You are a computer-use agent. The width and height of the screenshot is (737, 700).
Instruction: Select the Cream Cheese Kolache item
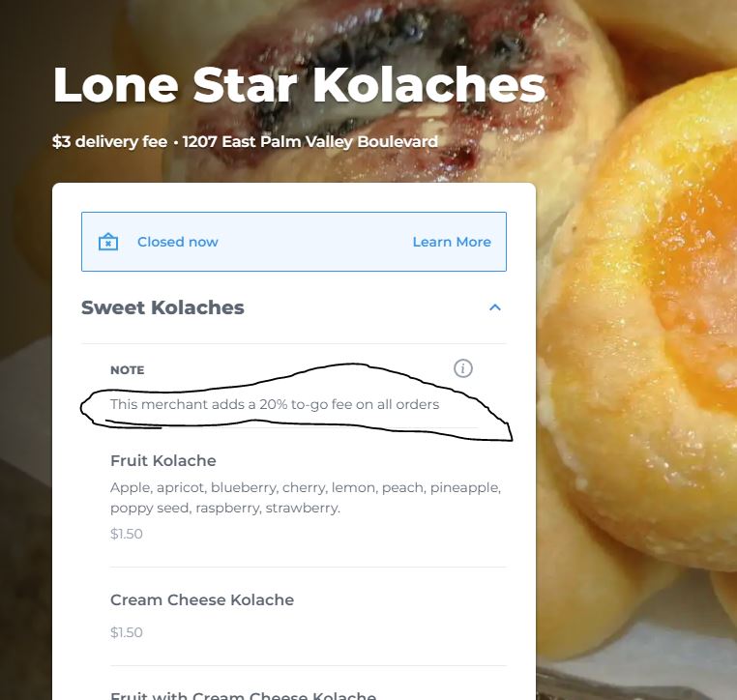tap(202, 599)
